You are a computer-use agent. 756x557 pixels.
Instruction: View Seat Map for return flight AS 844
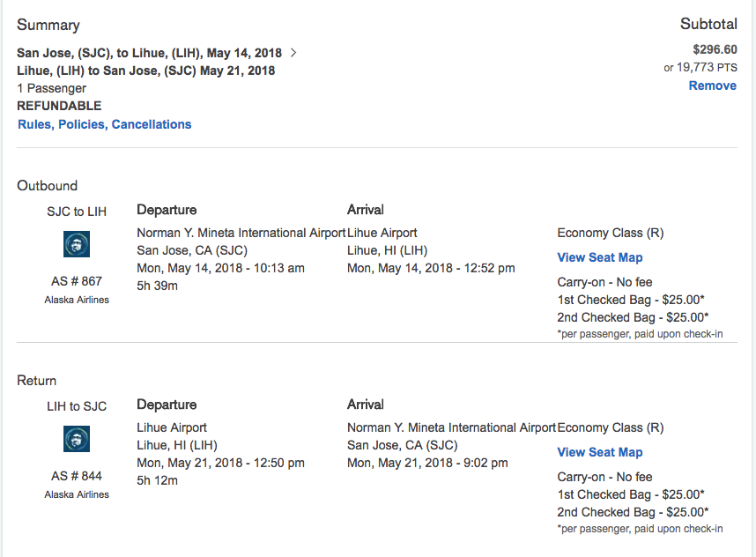pos(599,452)
